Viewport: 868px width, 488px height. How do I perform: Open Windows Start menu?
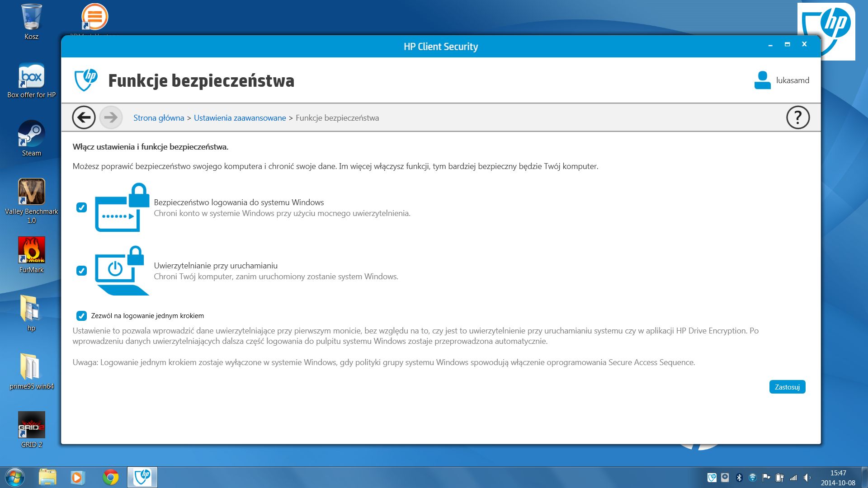[x=14, y=477]
